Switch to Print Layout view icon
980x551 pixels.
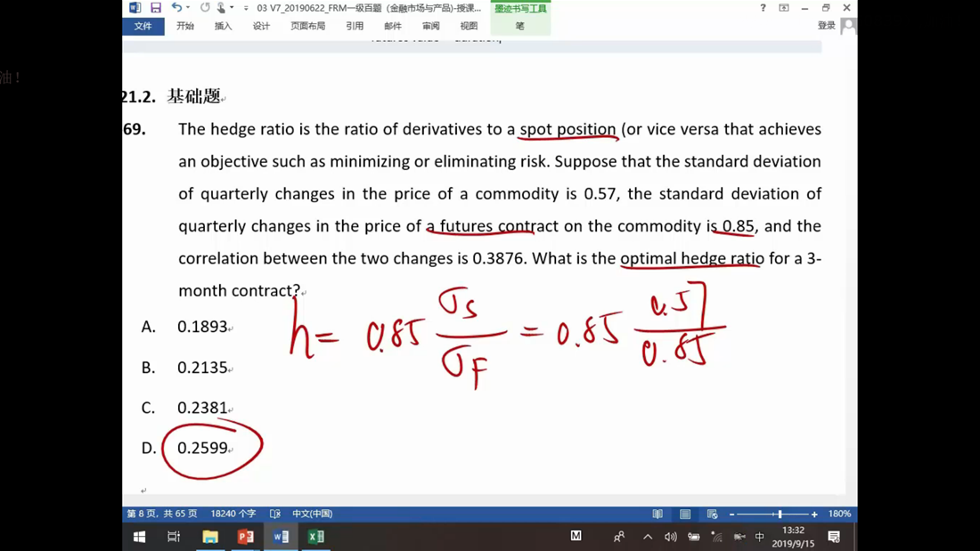pos(685,514)
